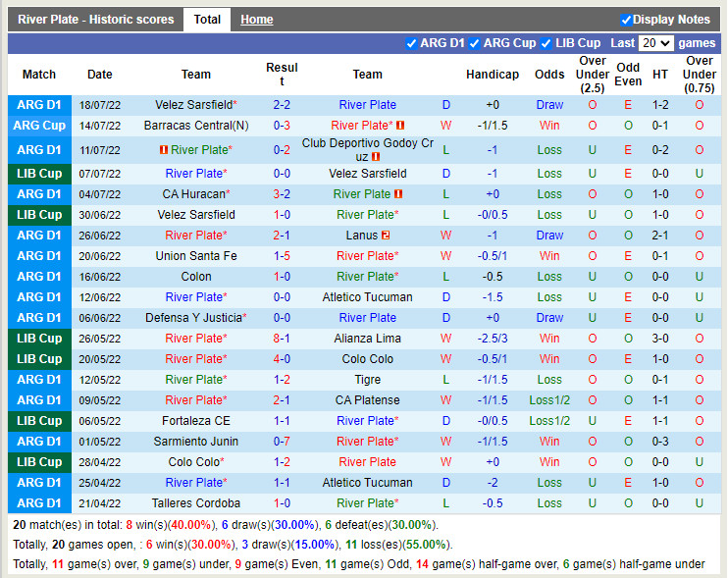The image size is (728, 578).
Task: Click the Colo Colo link in the 20/05/22 row
Action: point(367,359)
